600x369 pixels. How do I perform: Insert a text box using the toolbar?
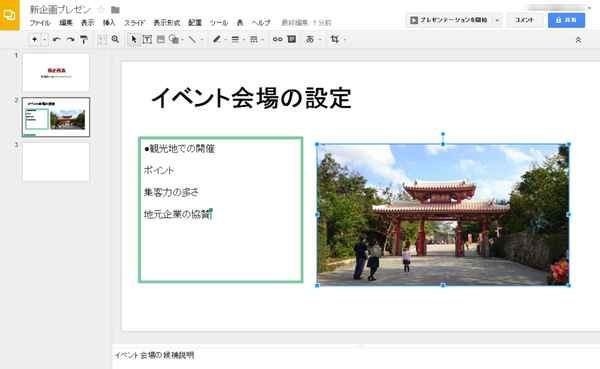[147, 39]
